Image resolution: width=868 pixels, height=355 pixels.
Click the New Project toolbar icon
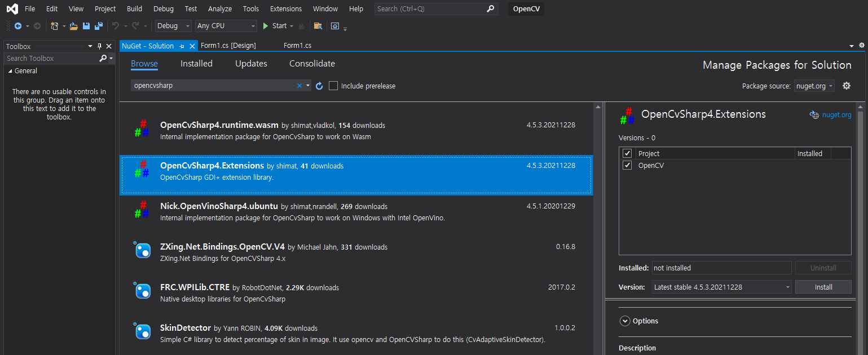coord(55,26)
